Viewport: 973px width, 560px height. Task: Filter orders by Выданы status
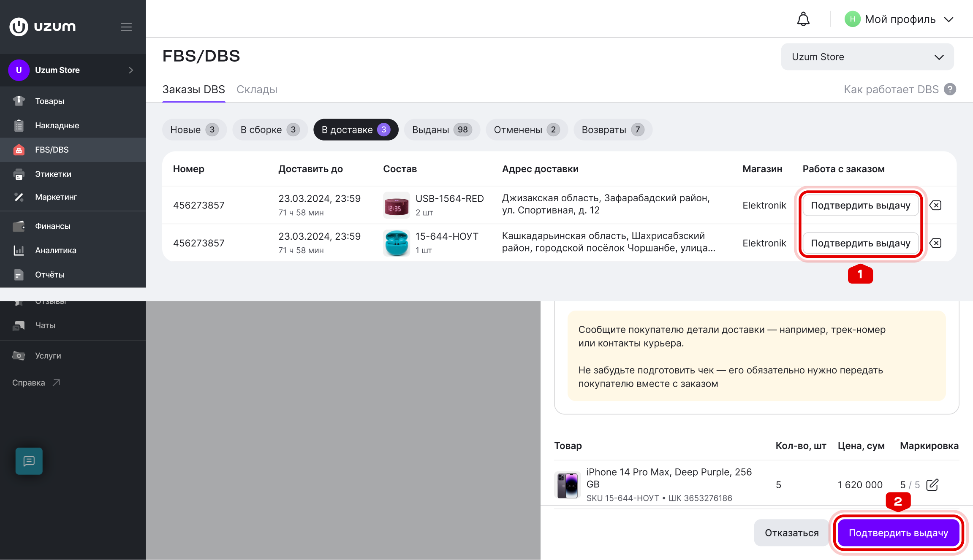tap(442, 130)
